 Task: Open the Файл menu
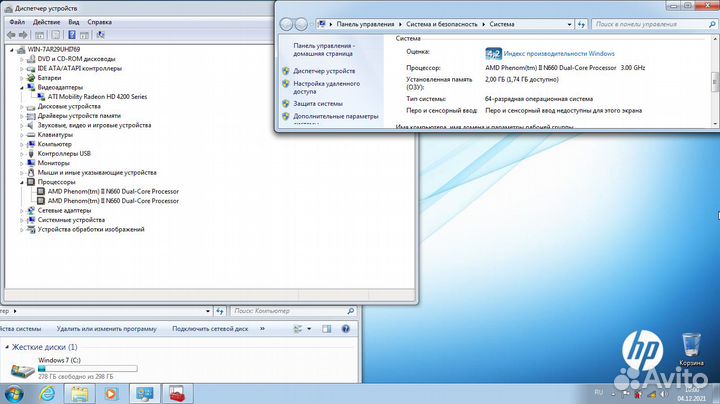(x=17, y=22)
